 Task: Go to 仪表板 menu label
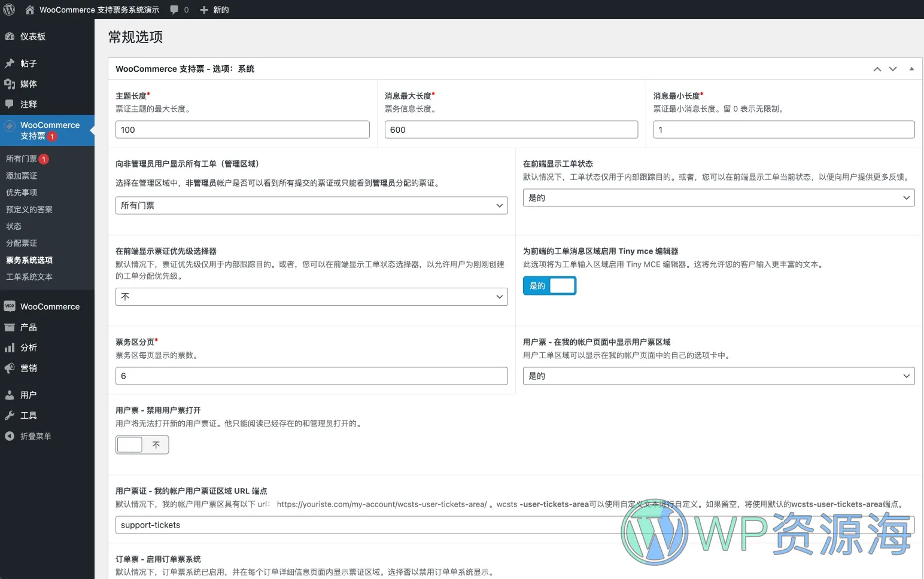click(x=33, y=36)
